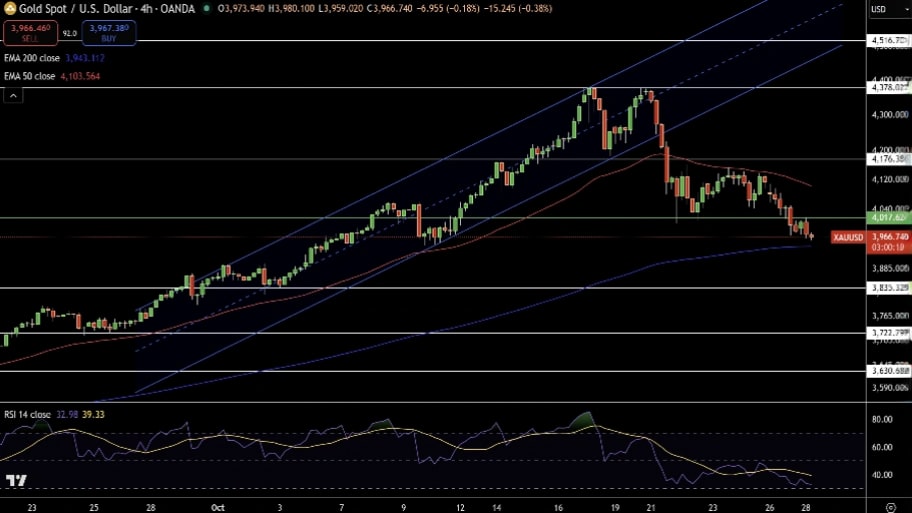Click the 3,630 horizontal level price tag
Viewport: 912px width, 513px height.
point(889,370)
